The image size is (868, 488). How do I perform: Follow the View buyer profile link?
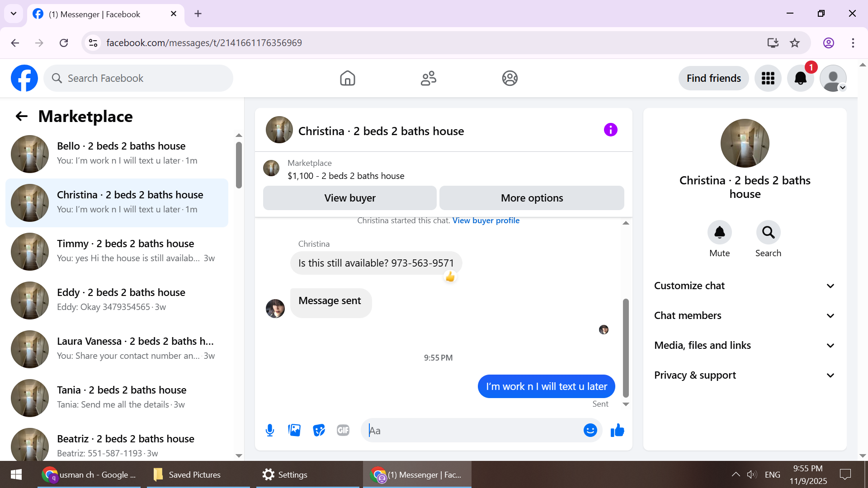(486, 221)
